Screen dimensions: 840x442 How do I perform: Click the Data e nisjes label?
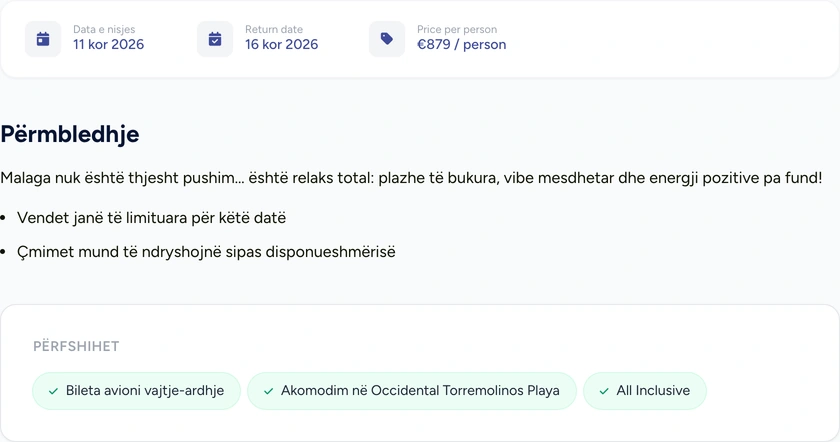click(x=104, y=29)
